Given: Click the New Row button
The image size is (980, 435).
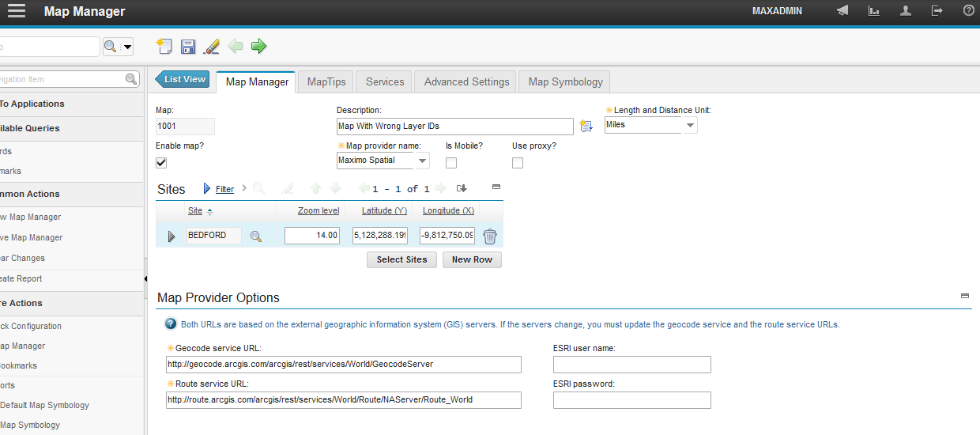Looking at the screenshot, I should 472,259.
